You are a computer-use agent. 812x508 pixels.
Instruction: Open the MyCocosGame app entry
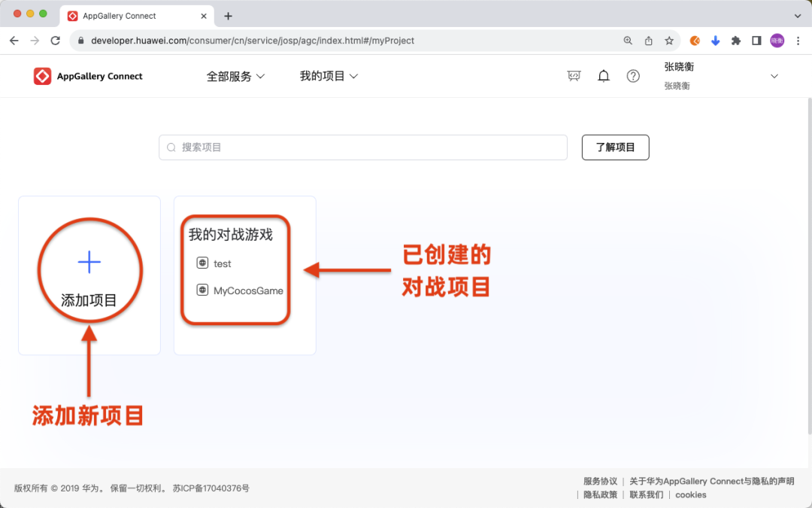pyautogui.click(x=248, y=291)
